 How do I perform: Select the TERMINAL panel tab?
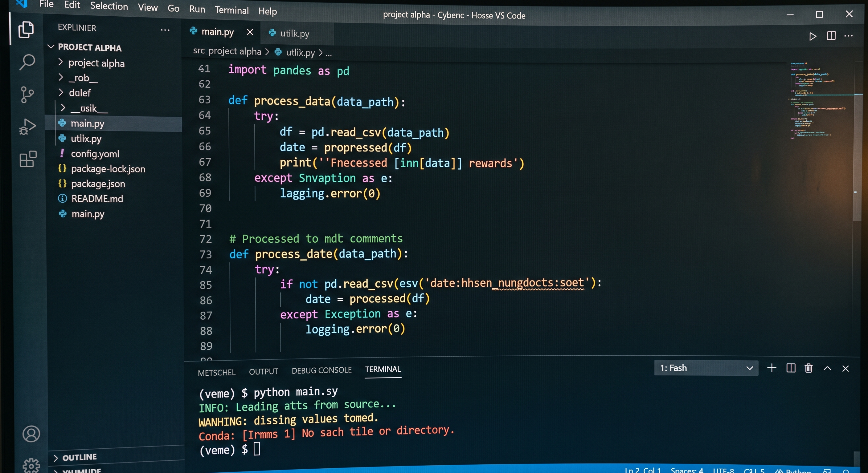[383, 369]
